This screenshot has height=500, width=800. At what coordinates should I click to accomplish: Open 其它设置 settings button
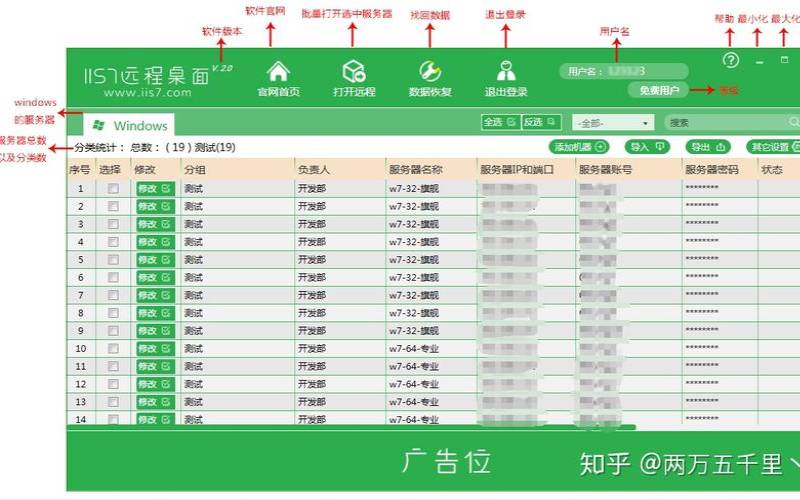[773, 147]
